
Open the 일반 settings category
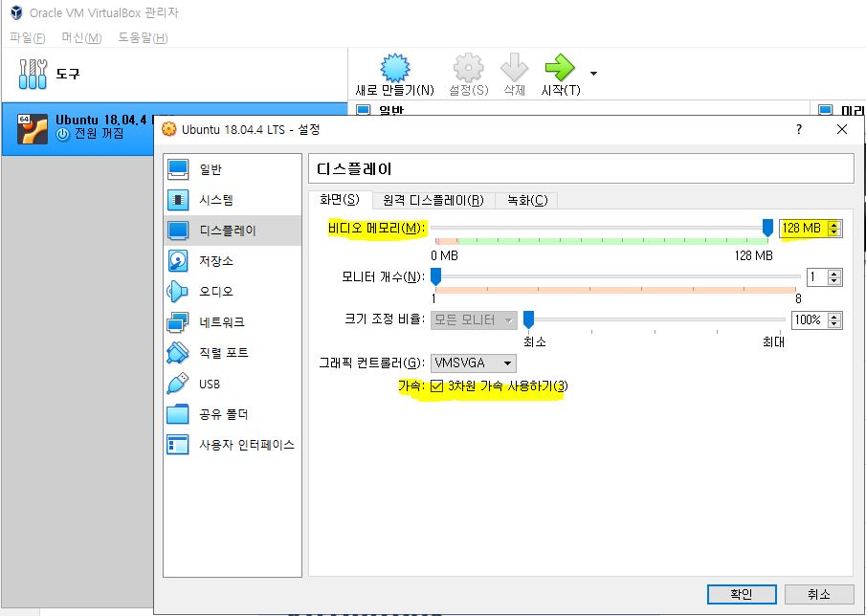tap(233, 169)
